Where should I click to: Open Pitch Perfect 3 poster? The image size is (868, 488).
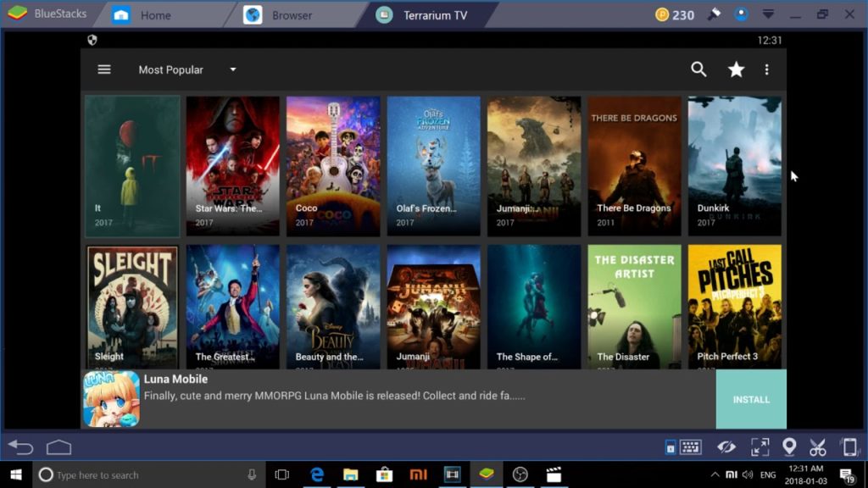[x=735, y=307]
